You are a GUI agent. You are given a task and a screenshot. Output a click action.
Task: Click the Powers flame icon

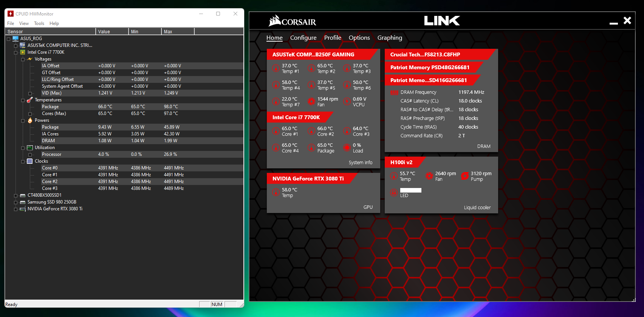coord(30,120)
